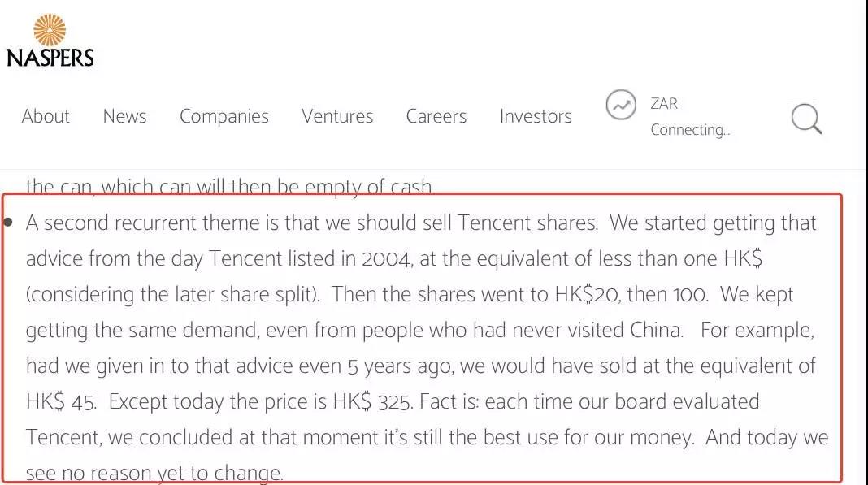
Task: Navigate to the Careers page
Action: tap(436, 116)
